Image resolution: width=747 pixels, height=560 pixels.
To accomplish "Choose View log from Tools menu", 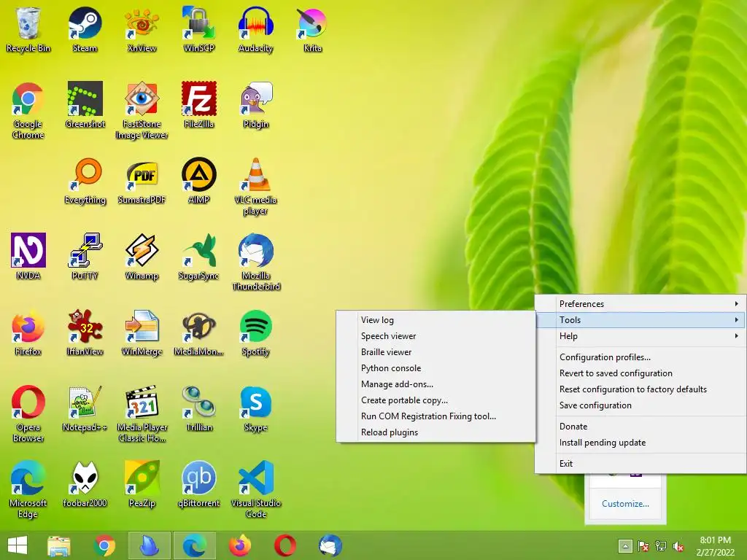I will pos(436,320).
